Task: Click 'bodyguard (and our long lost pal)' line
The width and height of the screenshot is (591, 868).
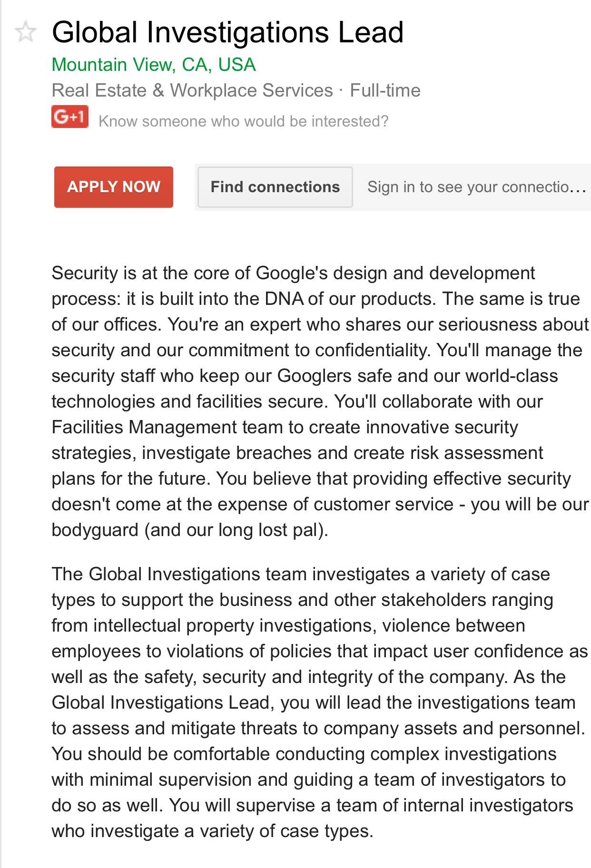Action: click(190, 530)
